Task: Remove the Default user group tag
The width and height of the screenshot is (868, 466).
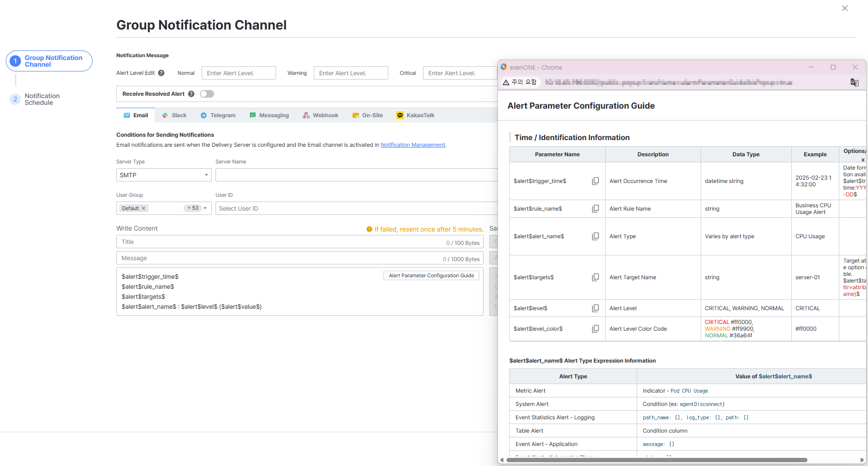Action: [x=144, y=208]
